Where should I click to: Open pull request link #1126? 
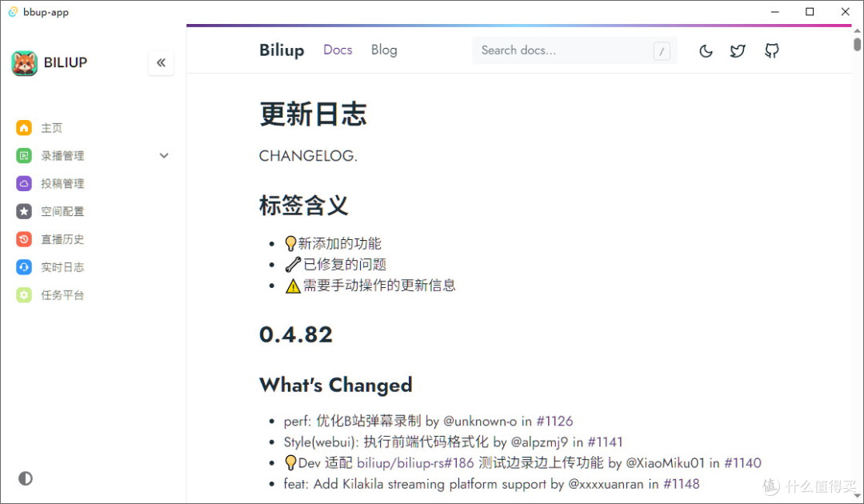[554, 422]
